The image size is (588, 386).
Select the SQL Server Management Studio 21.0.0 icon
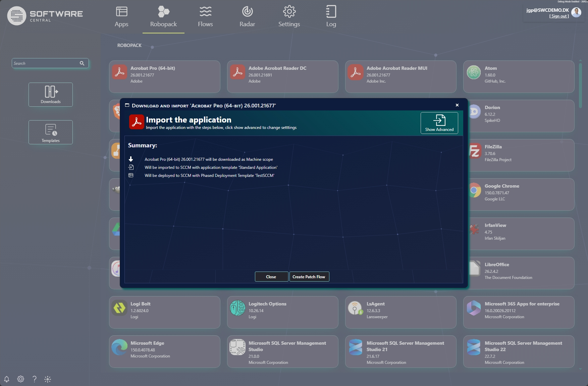[237, 347]
